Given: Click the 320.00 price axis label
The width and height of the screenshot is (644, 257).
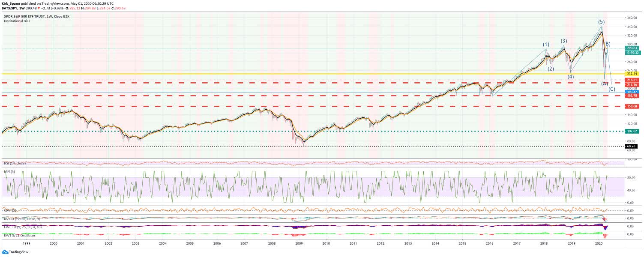Looking at the screenshot, I should click(x=632, y=35).
